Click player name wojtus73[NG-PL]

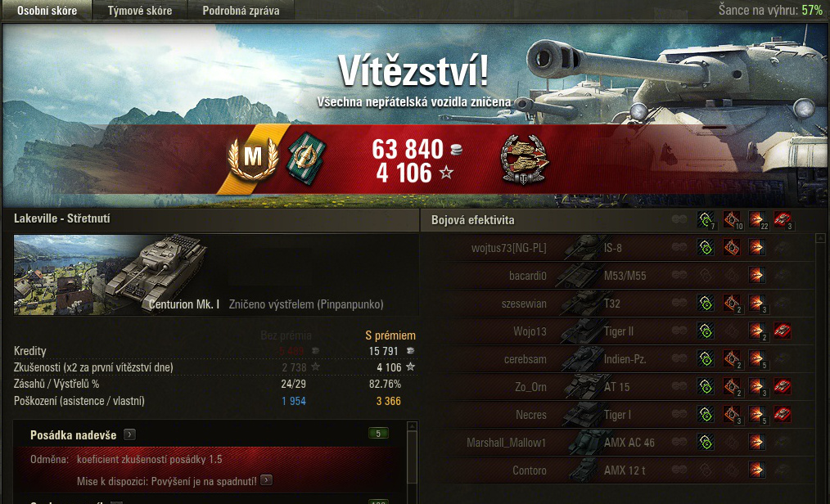(508, 248)
